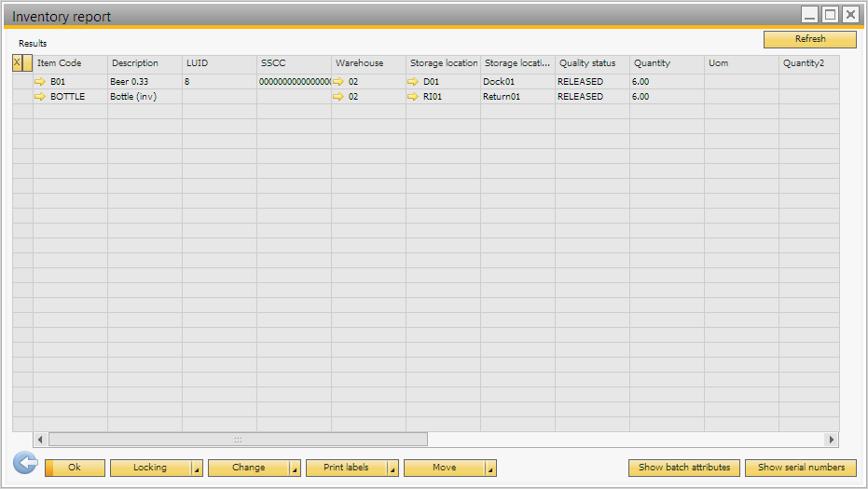The height and width of the screenshot is (489, 868).
Task: Click the Quality status column header
Action: pyautogui.click(x=592, y=63)
